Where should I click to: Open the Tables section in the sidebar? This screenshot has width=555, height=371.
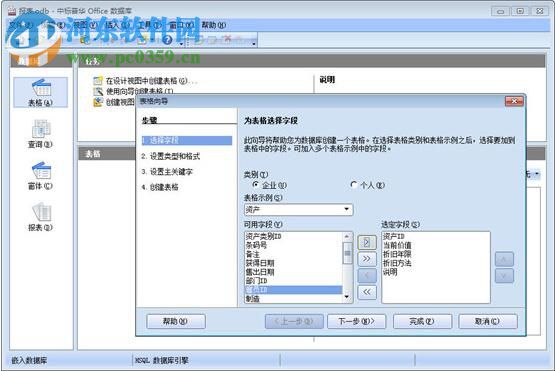40,92
